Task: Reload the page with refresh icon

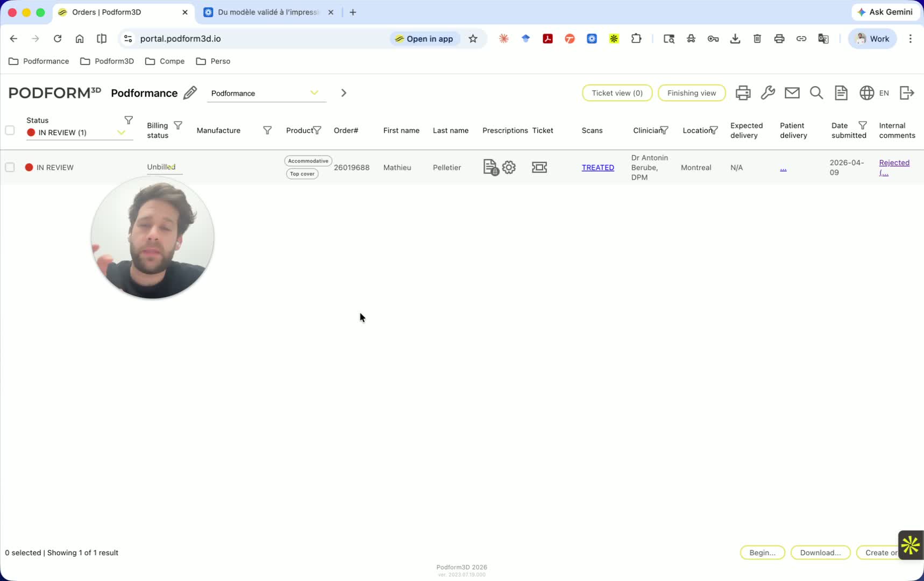Action: [58, 39]
